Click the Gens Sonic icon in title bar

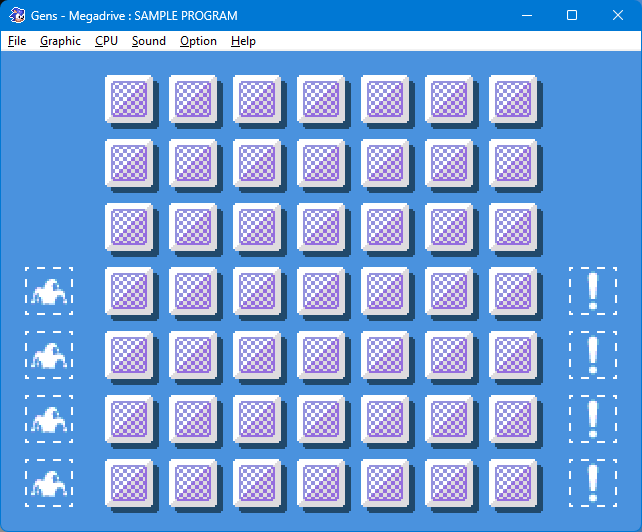[x=17, y=16]
